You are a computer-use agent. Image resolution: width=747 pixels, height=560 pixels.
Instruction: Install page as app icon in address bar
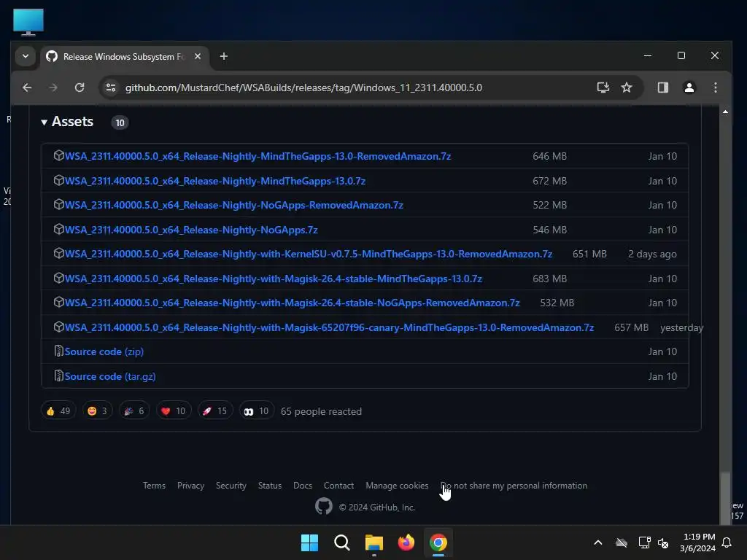coord(603,87)
